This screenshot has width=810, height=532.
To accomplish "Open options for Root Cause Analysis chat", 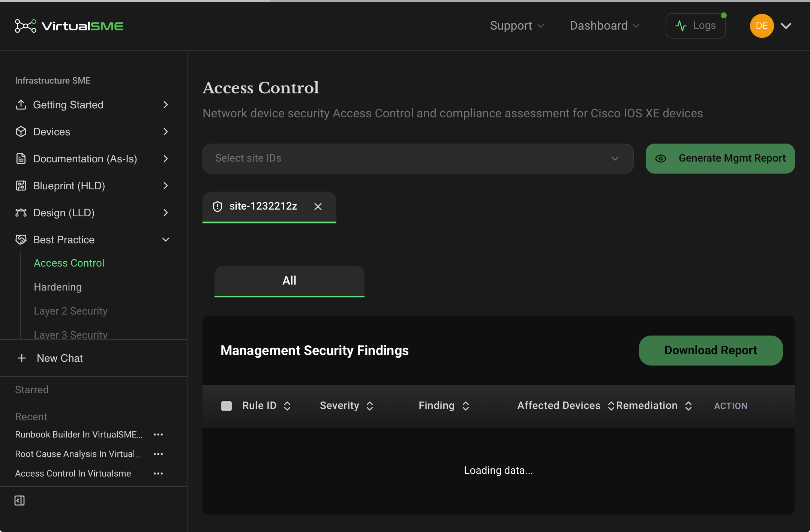I will (x=158, y=454).
